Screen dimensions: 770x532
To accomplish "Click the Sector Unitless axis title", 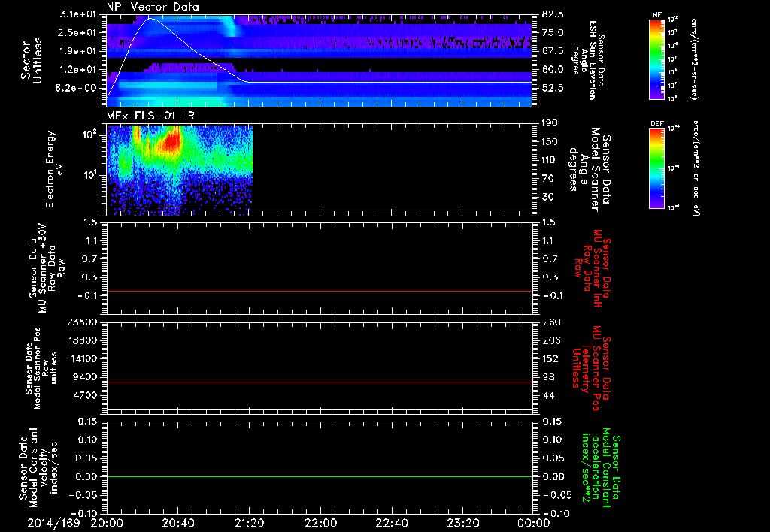I will [32, 60].
